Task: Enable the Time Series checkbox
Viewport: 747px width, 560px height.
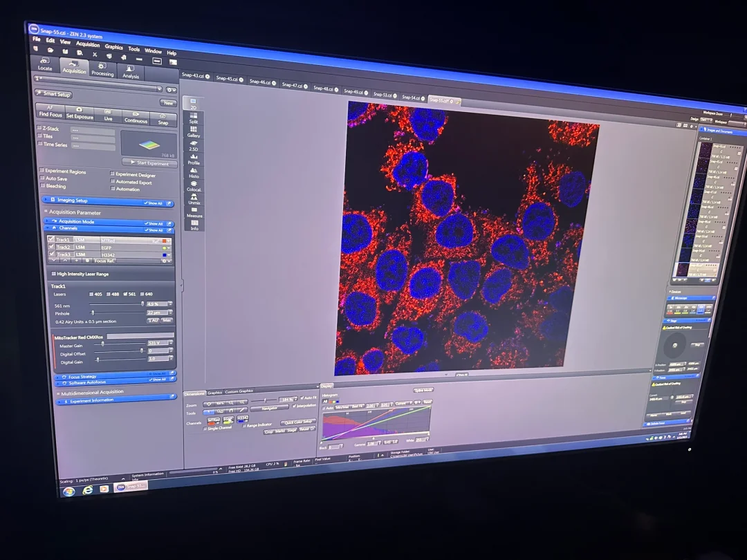Action: click(40, 143)
